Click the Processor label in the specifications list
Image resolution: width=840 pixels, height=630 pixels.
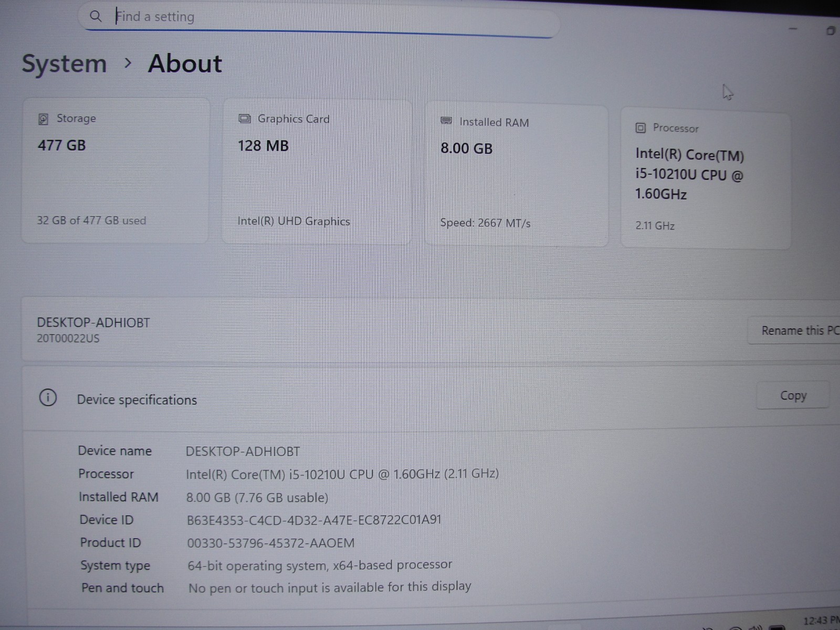pos(106,474)
